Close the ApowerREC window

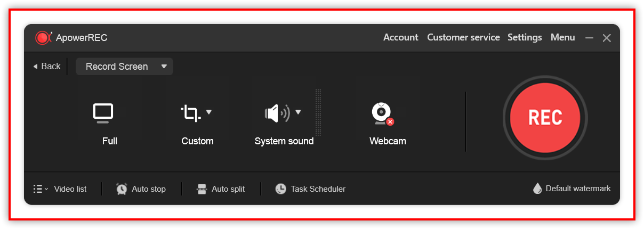[607, 38]
